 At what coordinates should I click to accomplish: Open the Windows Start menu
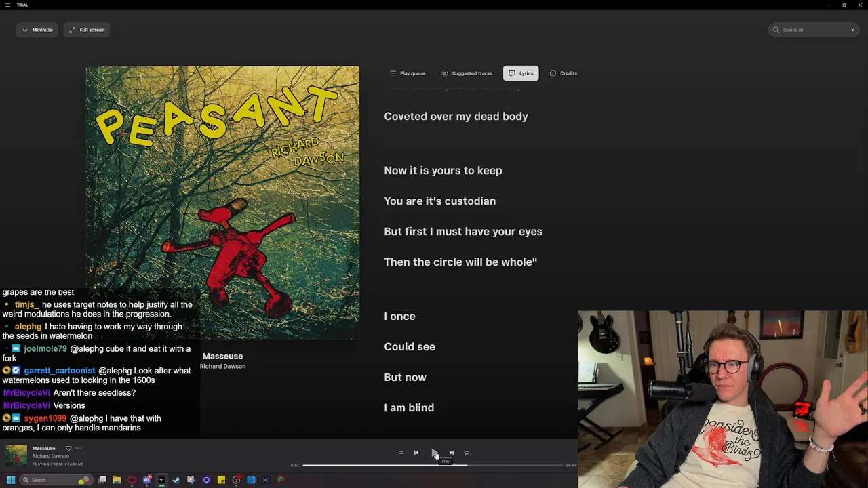(x=10, y=480)
